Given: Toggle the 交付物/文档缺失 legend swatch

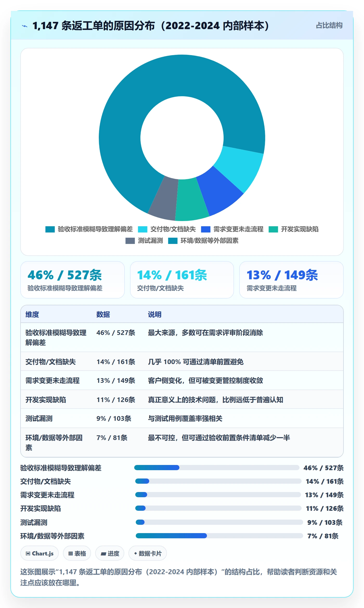Looking at the screenshot, I should (x=142, y=229).
